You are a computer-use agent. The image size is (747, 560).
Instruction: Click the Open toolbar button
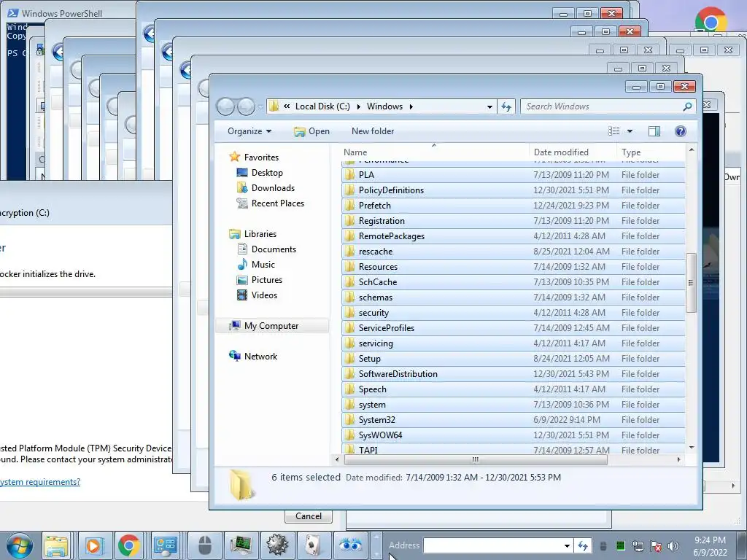311,131
